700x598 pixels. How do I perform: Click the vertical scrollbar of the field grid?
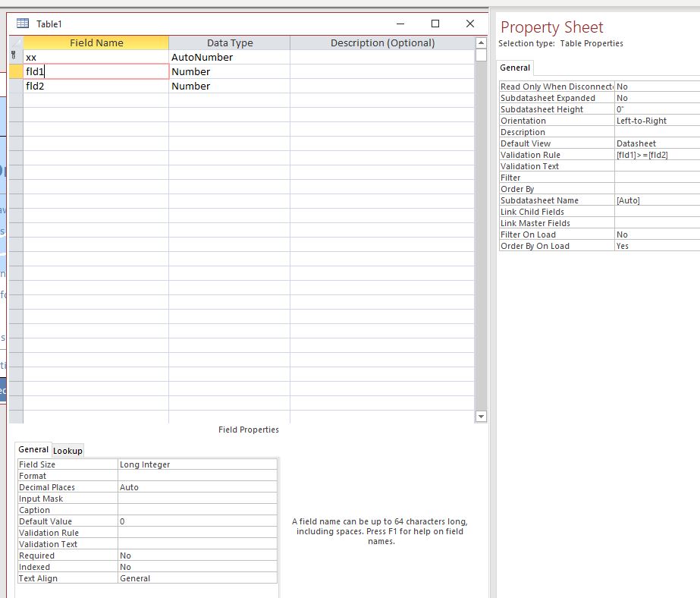click(x=481, y=229)
